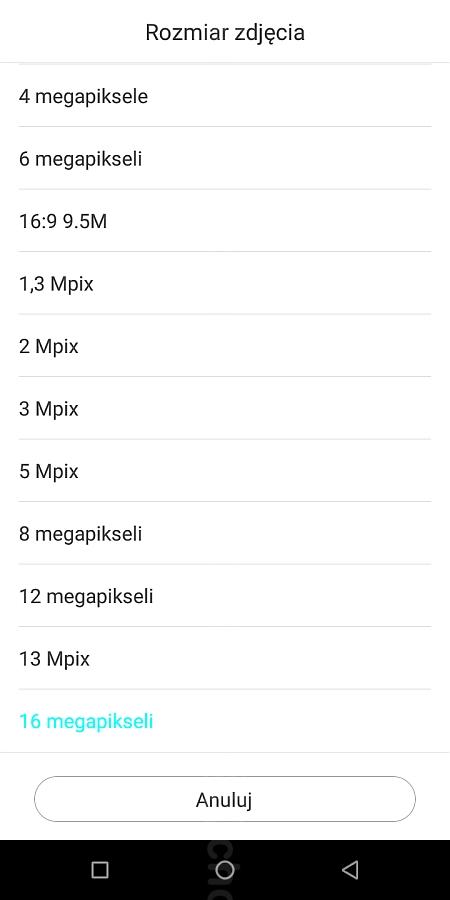This screenshot has height=900, width=450.
Task: Tap the digit 4 in 4 megapiksele
Action: pos(24,96)
